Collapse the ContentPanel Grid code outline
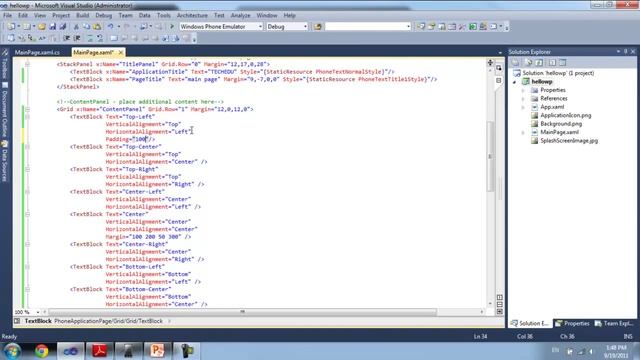 coord(27,109)
